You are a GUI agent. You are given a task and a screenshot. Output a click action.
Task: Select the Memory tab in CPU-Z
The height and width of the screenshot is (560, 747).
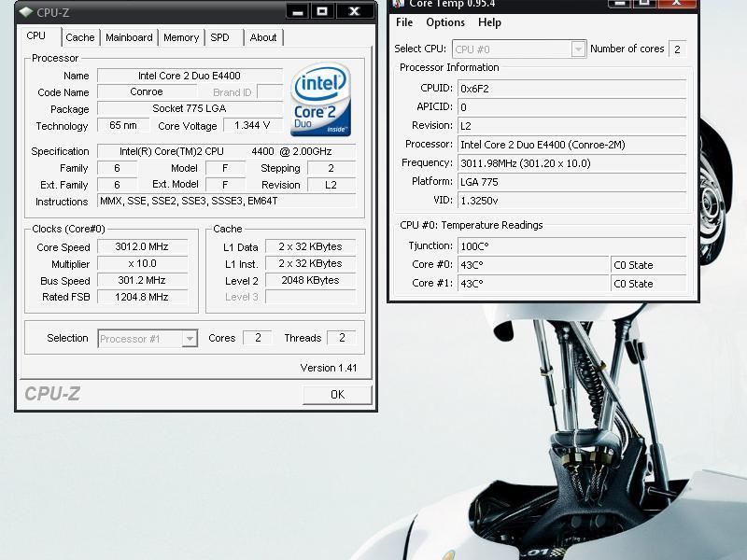(x=181, y=37)
